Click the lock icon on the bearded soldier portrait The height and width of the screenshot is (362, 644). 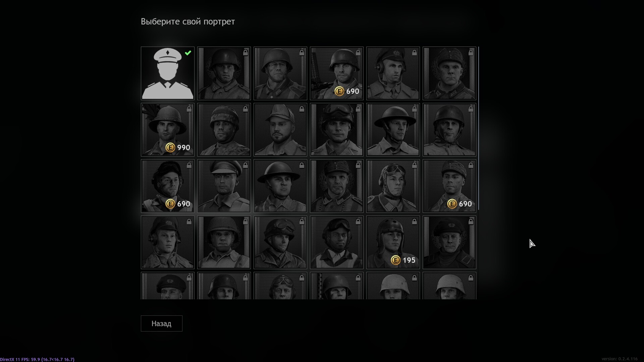click(x=302, y=109)
